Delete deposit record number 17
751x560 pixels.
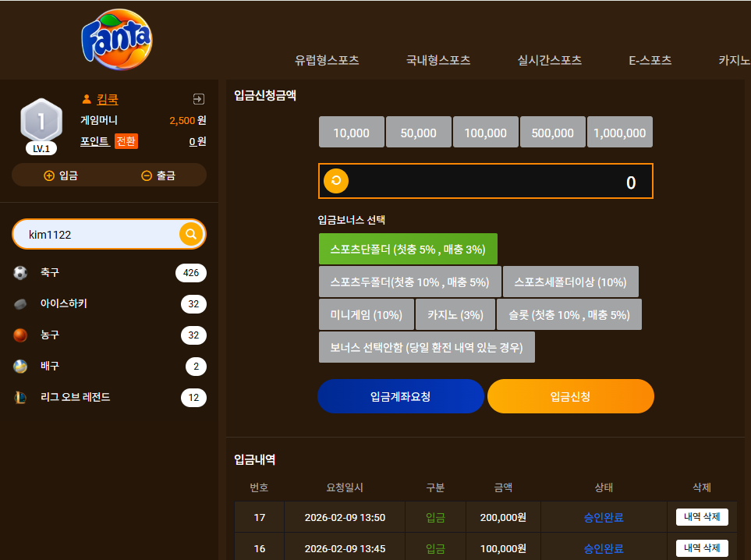pyautogui.click(x=702, y=517)
